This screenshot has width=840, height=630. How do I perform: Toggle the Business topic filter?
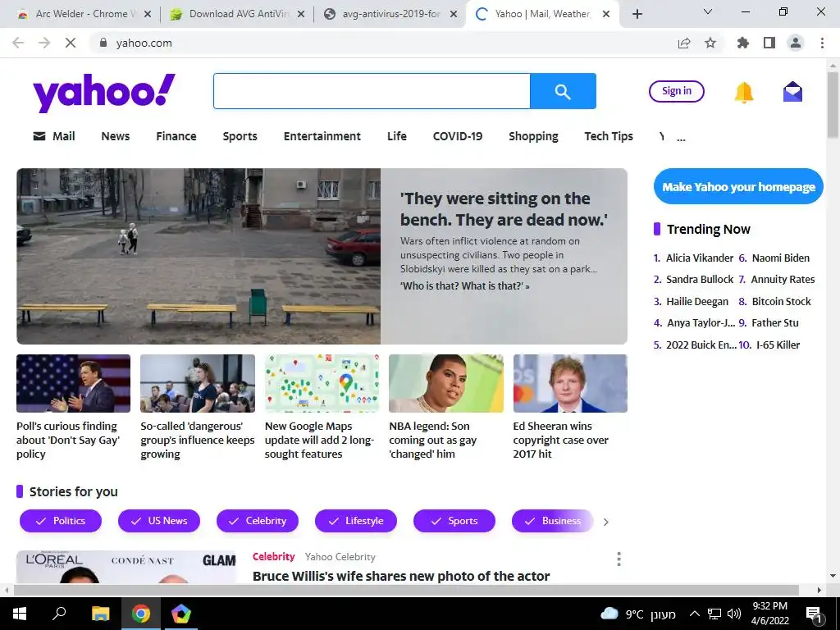click(553, 521)
